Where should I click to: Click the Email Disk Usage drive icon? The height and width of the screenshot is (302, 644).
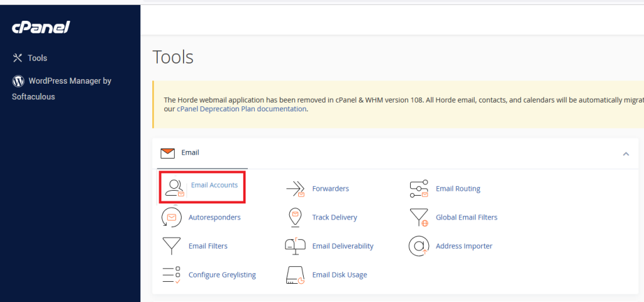coord(295,275)
